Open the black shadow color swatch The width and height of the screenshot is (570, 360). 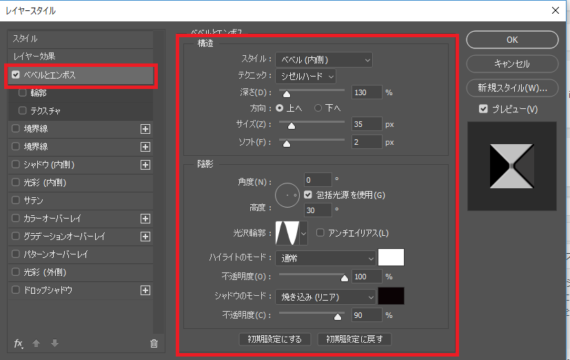tap(391, 296)
